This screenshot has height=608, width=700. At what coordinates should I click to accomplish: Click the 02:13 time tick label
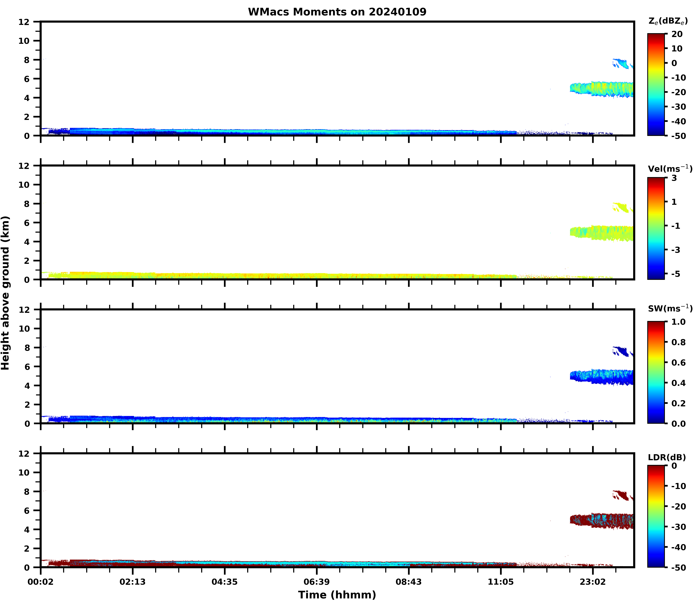click(x=132, y=582)
